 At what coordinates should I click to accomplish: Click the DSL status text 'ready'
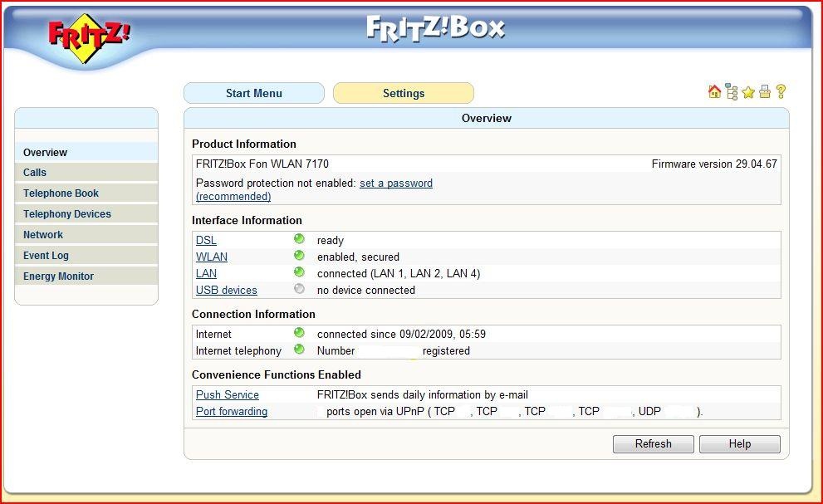click(x=331, y=241)
